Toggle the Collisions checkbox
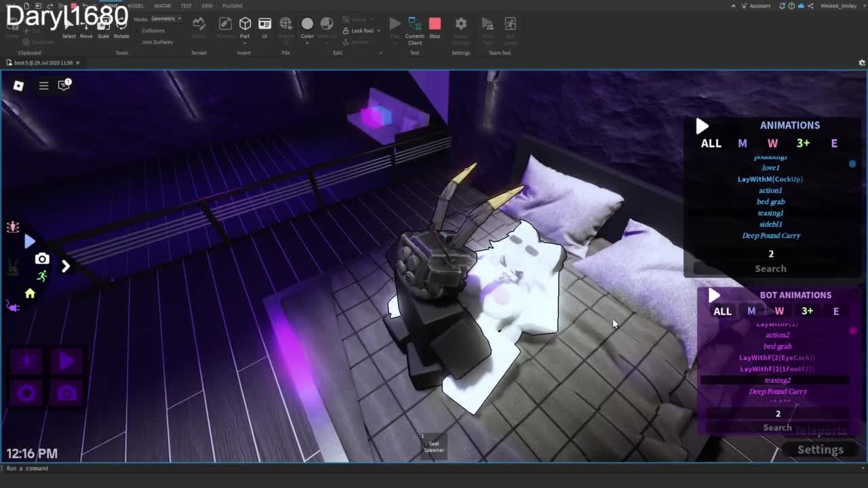 tap(138, 30)
